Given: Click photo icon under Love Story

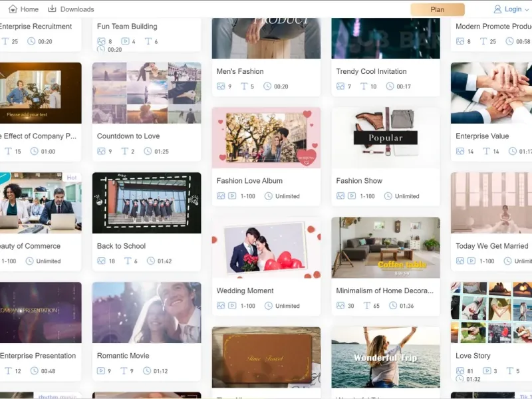Looking at the screenshot, I should (x=460, y=371).
